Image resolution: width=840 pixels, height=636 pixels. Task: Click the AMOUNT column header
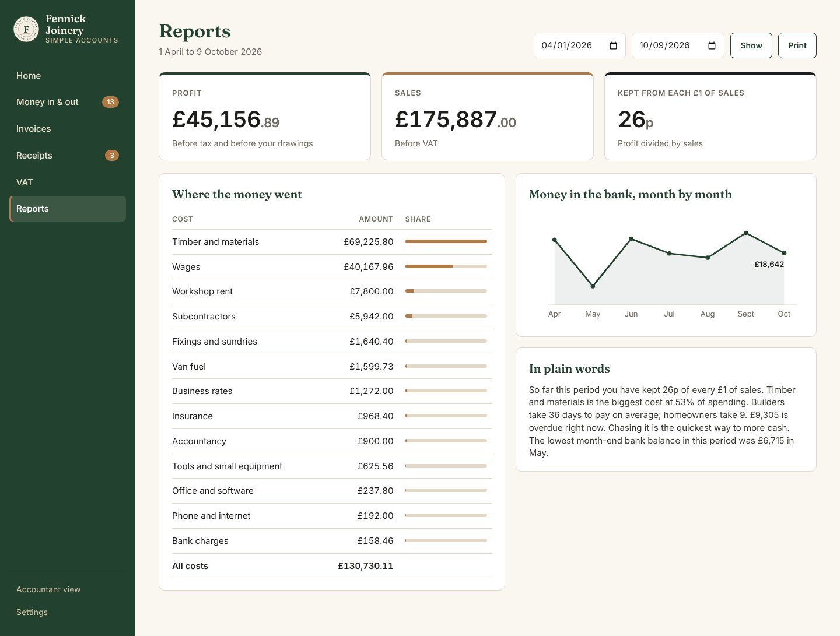click(x=376, y=219)
